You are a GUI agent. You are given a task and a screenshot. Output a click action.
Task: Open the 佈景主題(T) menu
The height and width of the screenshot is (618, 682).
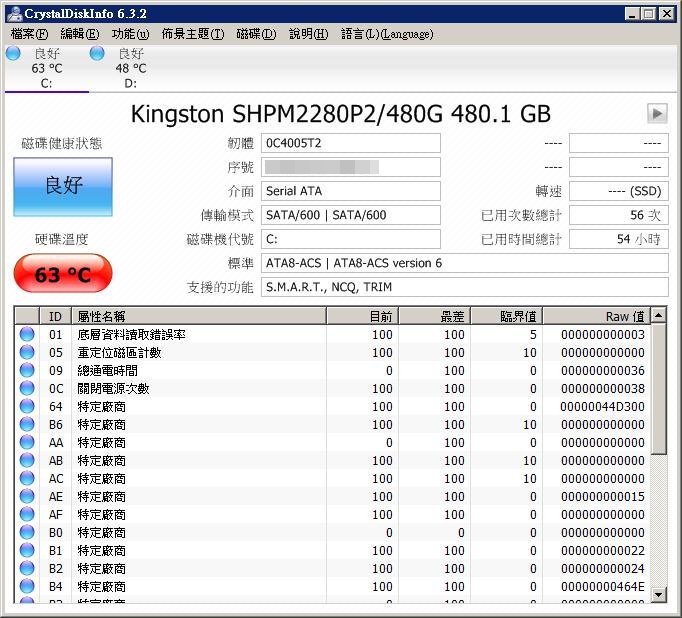coord(193,34)
